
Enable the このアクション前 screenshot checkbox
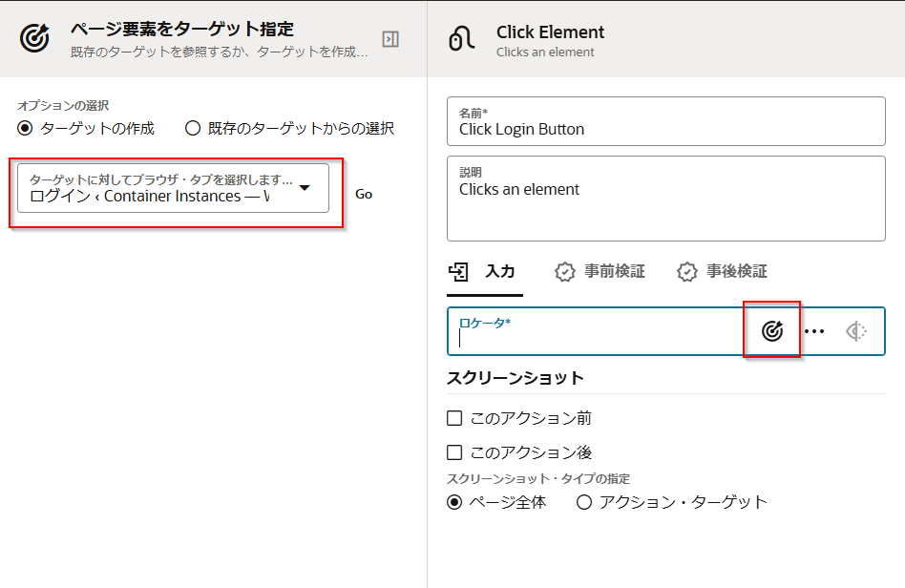[x=454, y=418]
